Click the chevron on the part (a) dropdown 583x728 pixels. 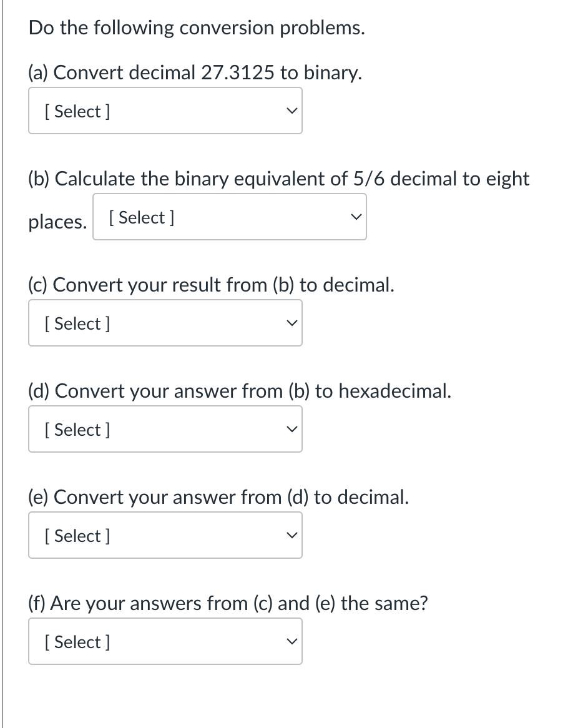[x=291, y=111]
